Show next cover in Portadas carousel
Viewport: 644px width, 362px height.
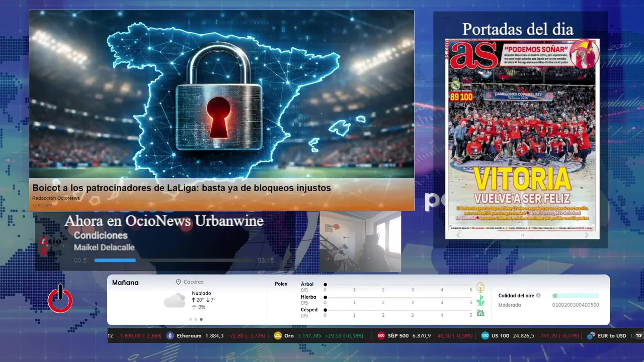[x=587, y=235]
